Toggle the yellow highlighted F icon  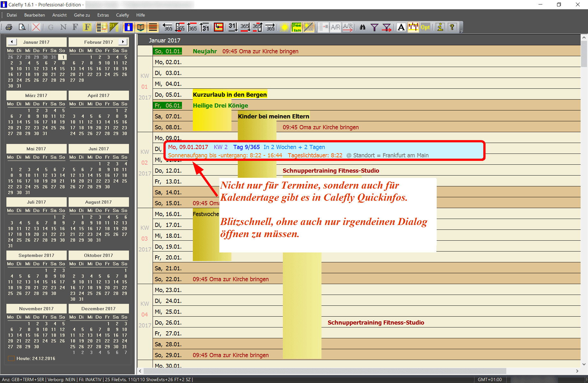tap(87, 27)
